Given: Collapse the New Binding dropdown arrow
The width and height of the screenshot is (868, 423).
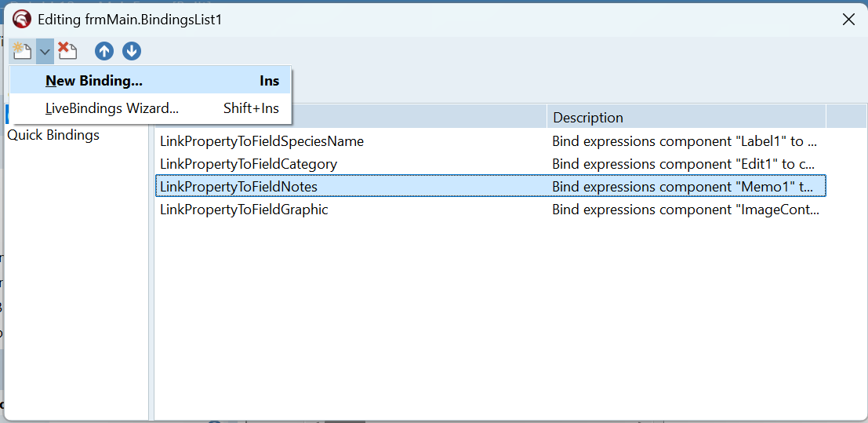Looking at the screenshot, I should 45,51.
